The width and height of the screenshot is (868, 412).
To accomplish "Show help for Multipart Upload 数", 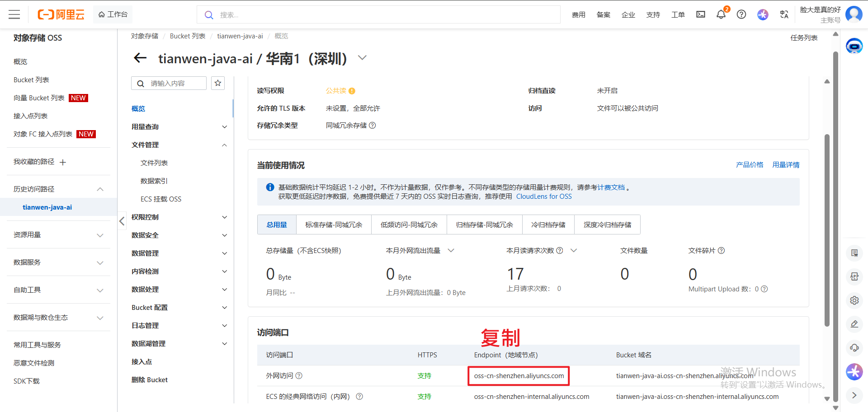I will 764,289.
